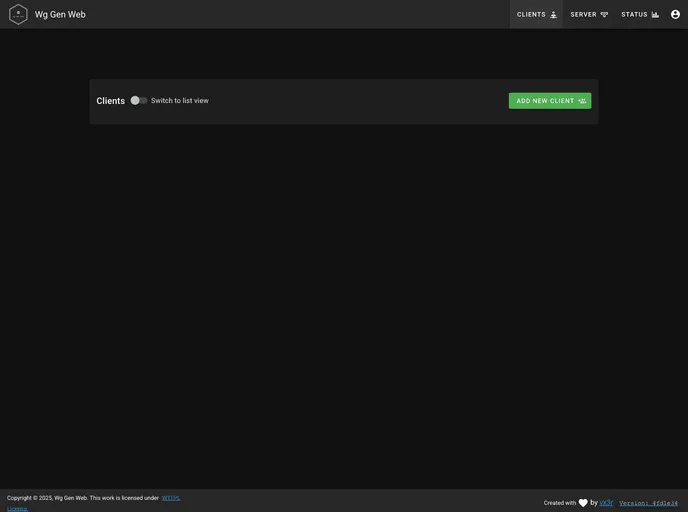Click the Copyright 2025 footer text
Screen dimensions: 688x512
[82, 498]
